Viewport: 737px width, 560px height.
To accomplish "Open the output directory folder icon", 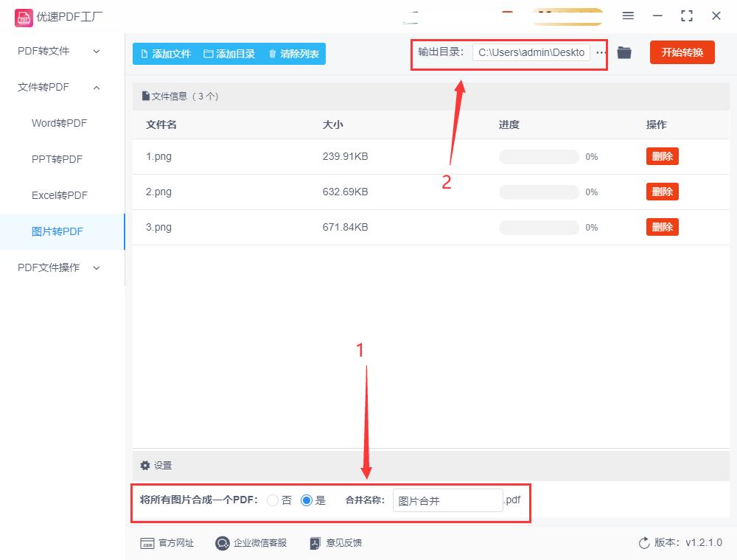I will coord(624,52).
